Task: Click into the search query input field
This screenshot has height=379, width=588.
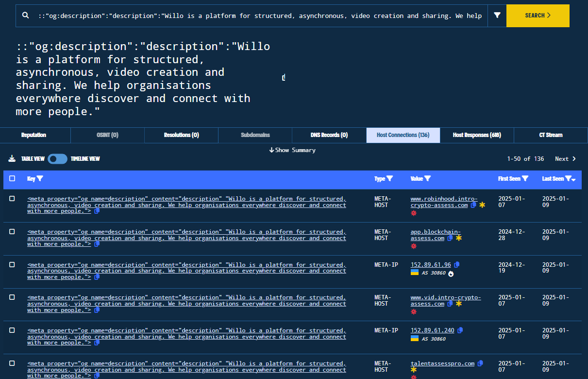Action: (x=260, y=16)
